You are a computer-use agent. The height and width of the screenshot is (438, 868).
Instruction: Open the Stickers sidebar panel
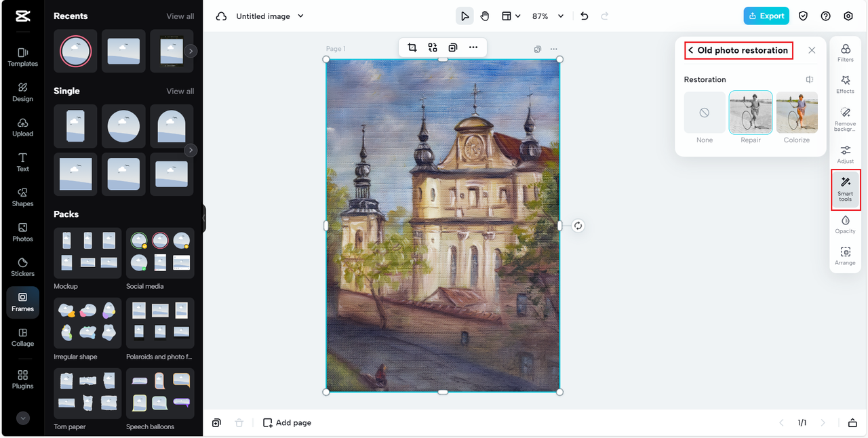[x=22, y=267]
